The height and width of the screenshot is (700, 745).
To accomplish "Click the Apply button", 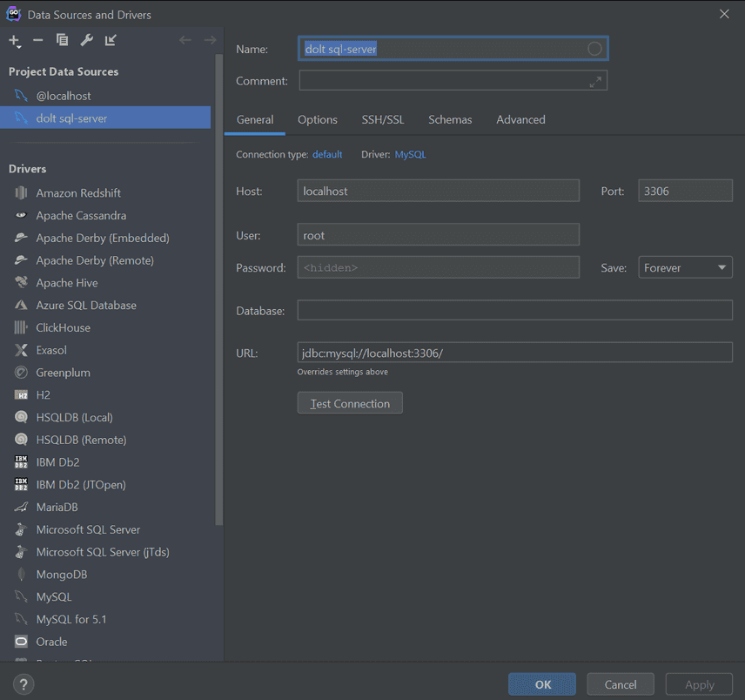I will (x=699, y=684).
